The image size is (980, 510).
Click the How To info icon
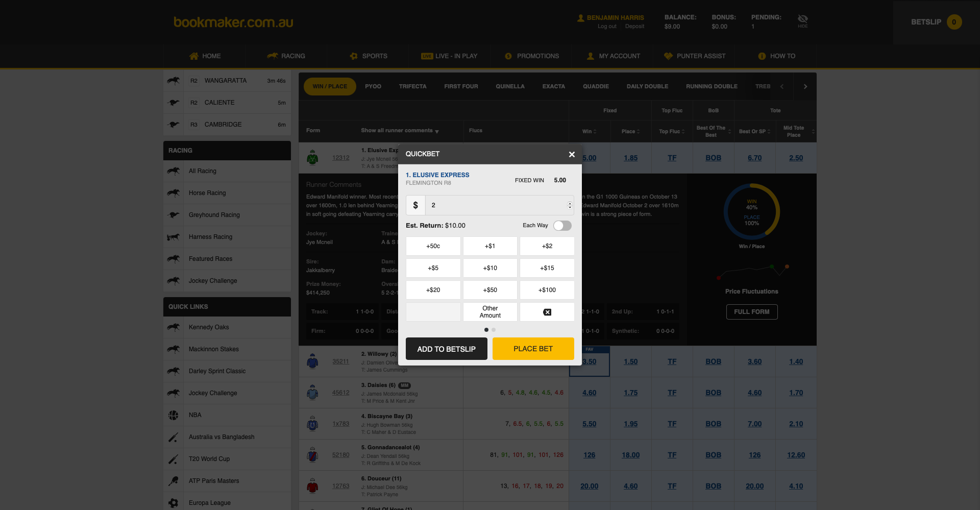762,56
